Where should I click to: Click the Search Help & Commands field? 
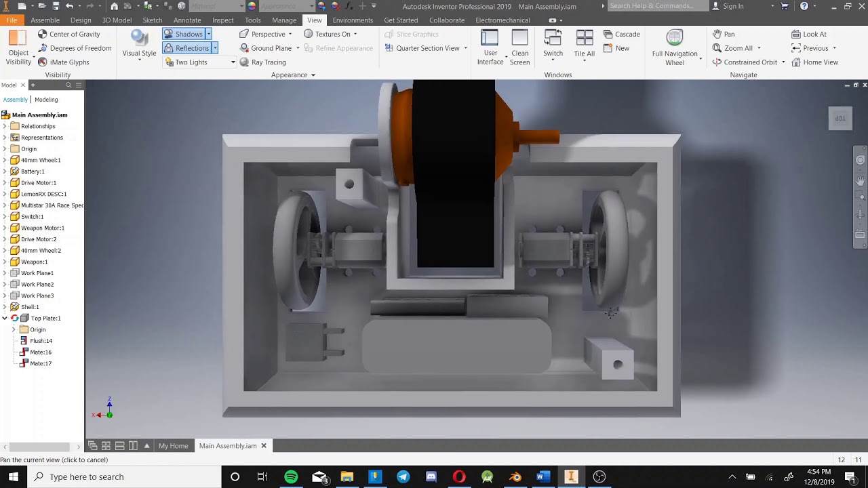[x=656, y=6]
